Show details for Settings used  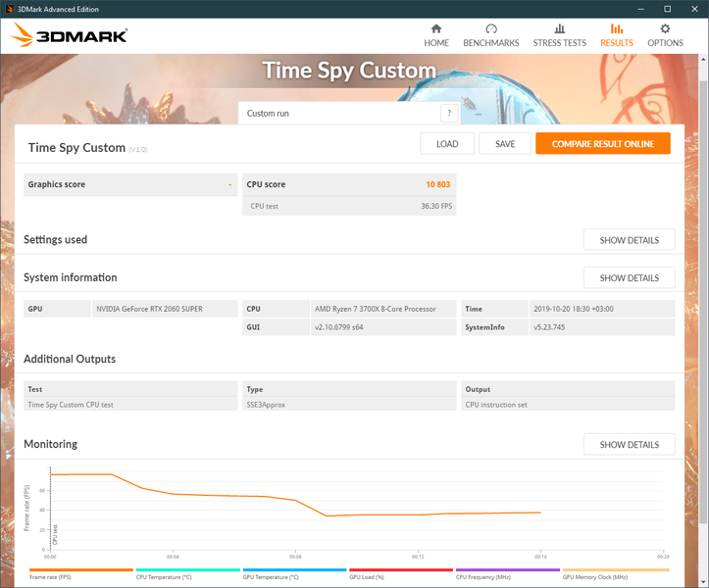(629, 240)
